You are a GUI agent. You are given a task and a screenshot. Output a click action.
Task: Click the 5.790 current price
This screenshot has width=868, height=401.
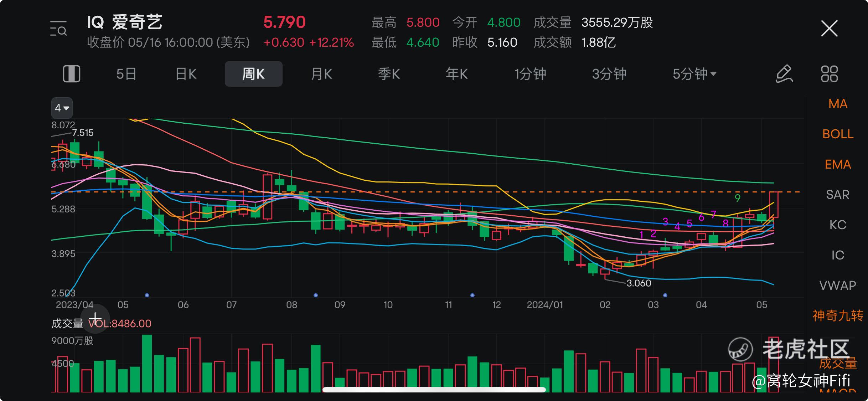tap(284, 22)
